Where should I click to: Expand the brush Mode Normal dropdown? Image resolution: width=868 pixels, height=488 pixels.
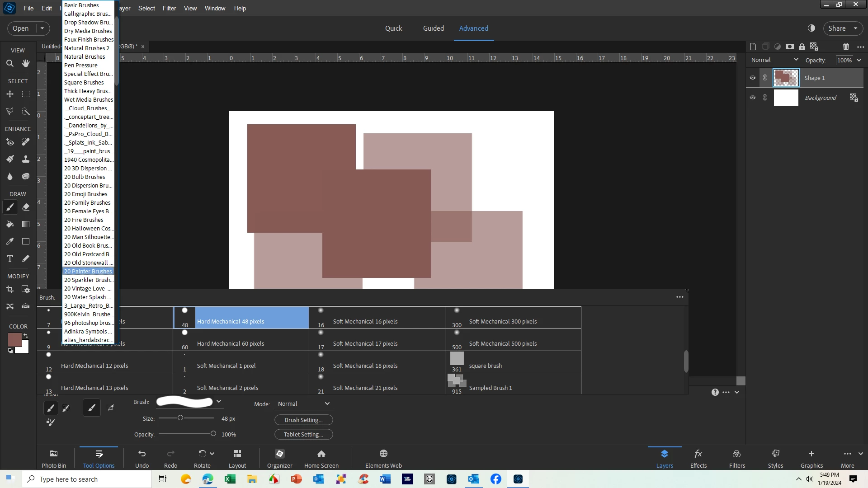coord(303,404)
